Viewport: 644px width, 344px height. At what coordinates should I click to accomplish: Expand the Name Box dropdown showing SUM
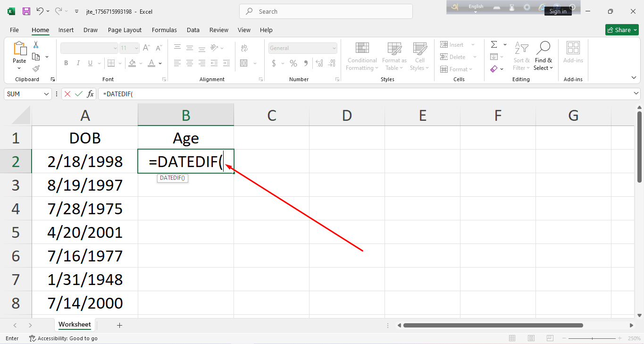point(46,94)
